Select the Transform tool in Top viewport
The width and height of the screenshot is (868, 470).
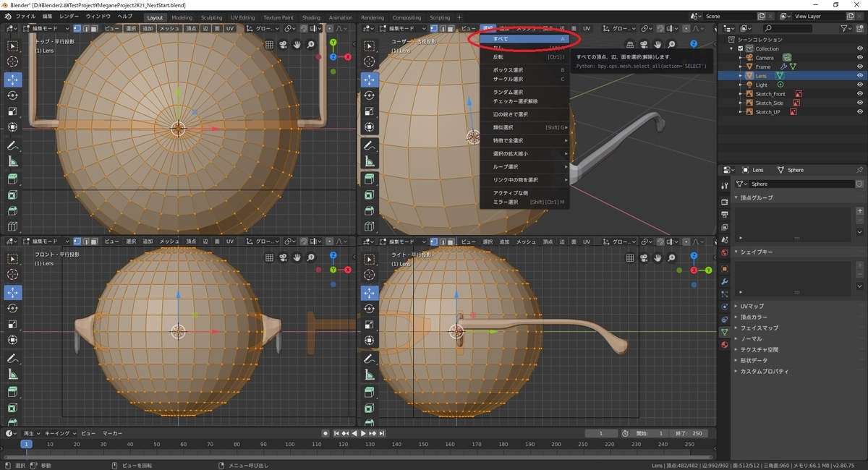click(13, 127)
